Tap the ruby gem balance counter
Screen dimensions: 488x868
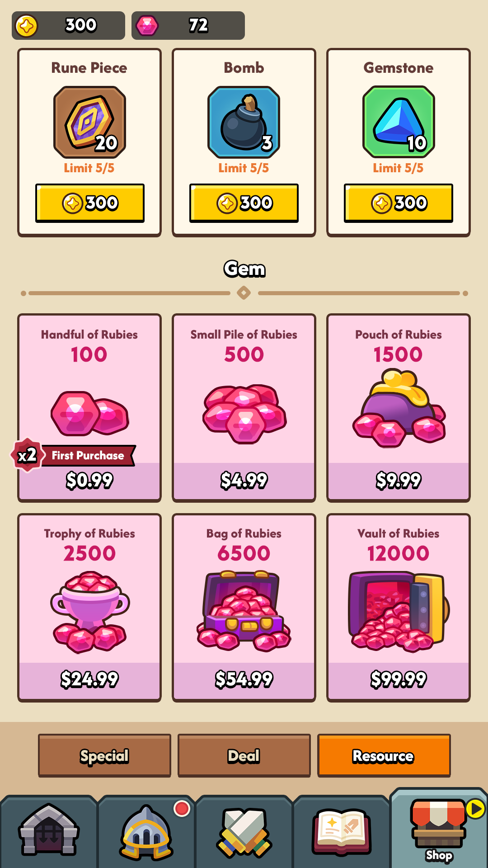pos(188,25)
